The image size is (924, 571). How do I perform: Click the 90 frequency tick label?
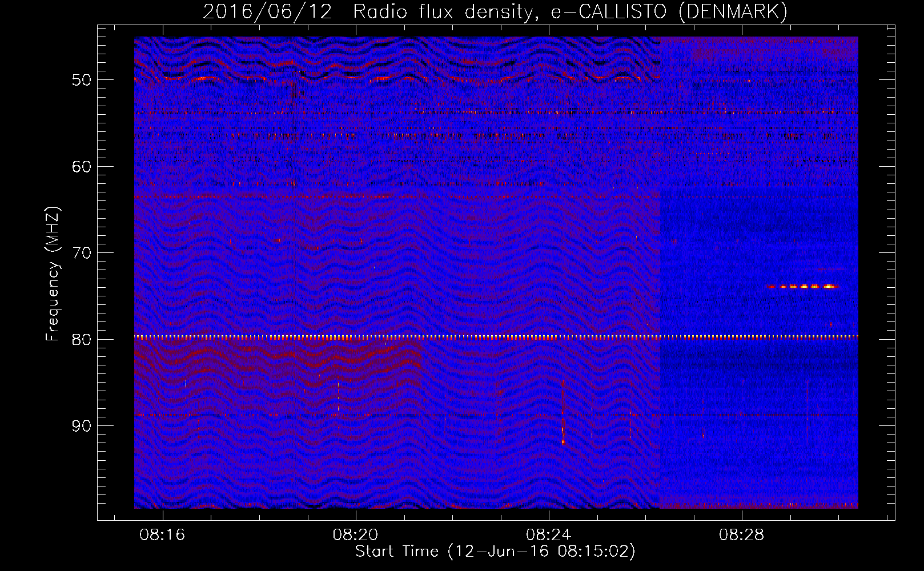(x=82, y=427)
